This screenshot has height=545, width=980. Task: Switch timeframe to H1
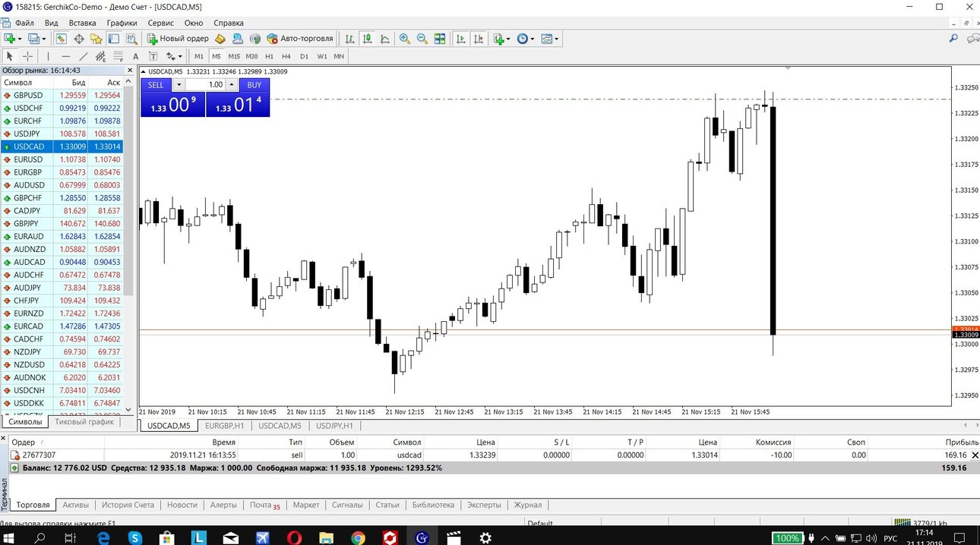(x=269, y=56)
